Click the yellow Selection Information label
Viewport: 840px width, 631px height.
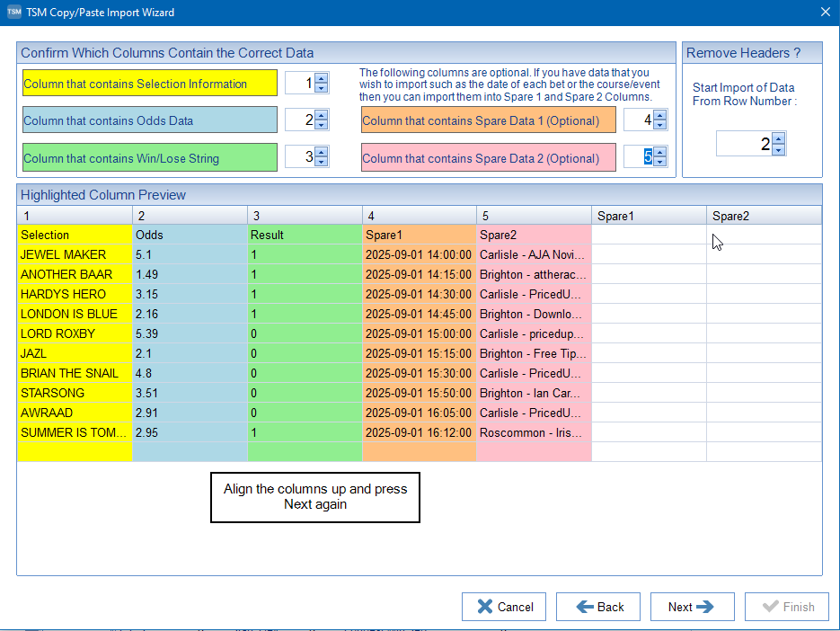tap(149, 84)
